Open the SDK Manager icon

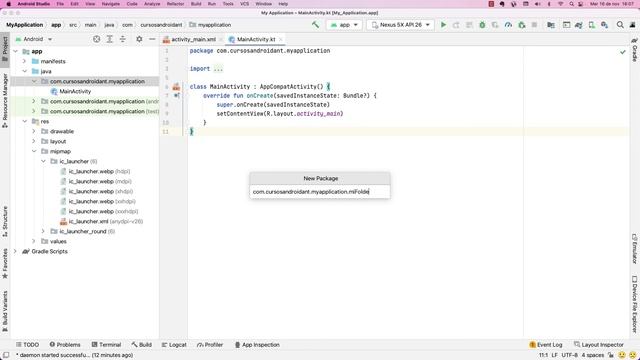click(x=604, y=25)
